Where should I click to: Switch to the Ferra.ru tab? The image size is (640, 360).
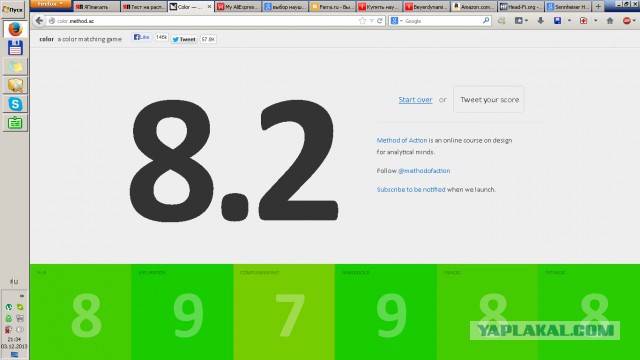[332, 7]
